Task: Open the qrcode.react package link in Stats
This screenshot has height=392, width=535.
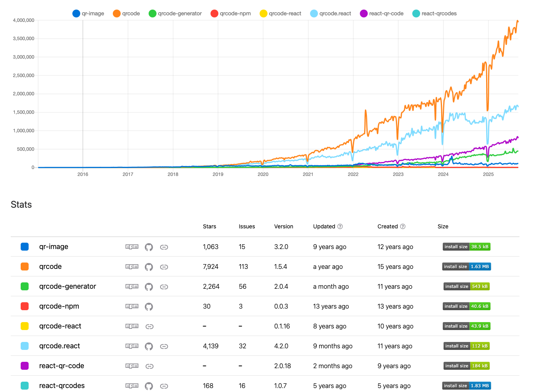Action: [60, 346]
